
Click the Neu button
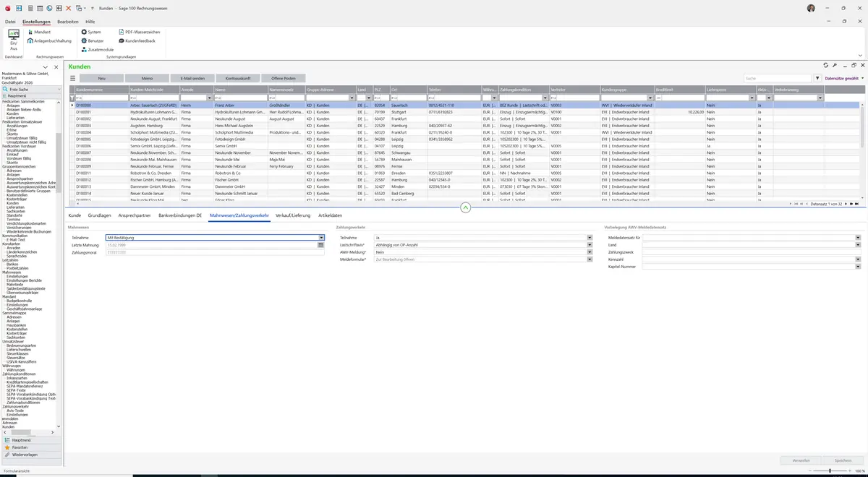(x=101, y=78)
